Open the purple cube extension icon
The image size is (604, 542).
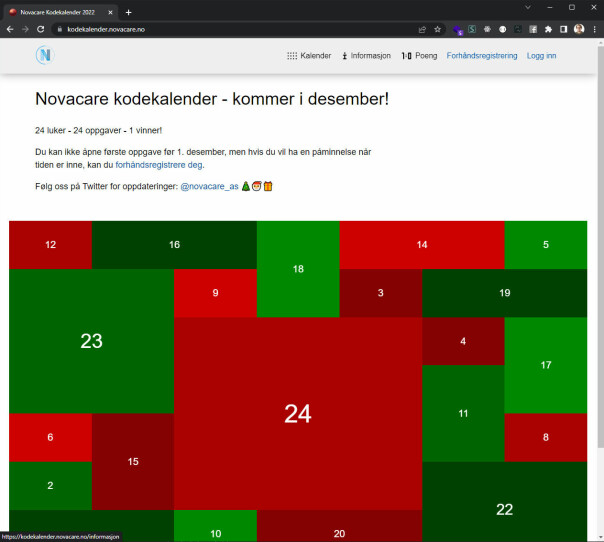458,30
